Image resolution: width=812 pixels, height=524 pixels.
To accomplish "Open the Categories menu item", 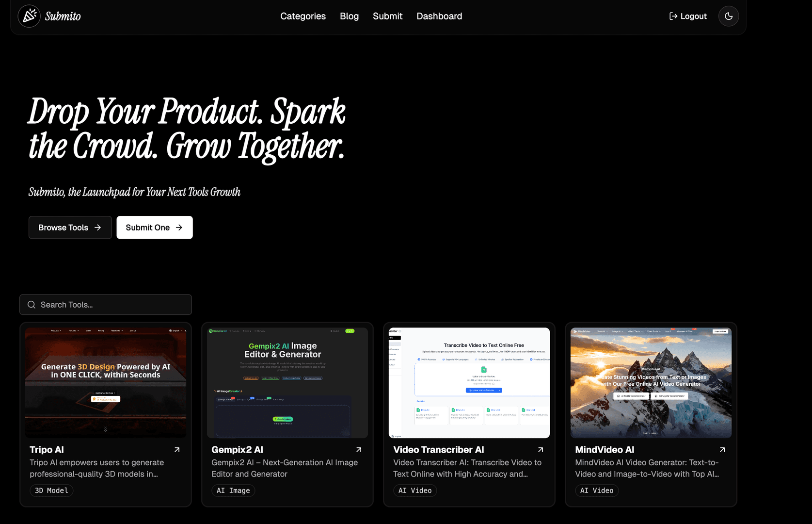I will pos(303,16).
